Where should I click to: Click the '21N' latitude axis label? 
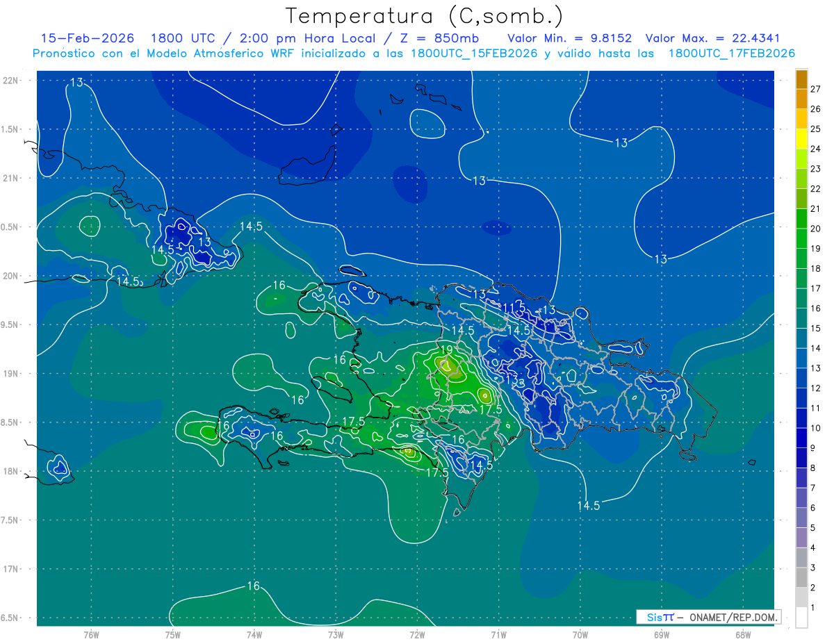point(10,179)
